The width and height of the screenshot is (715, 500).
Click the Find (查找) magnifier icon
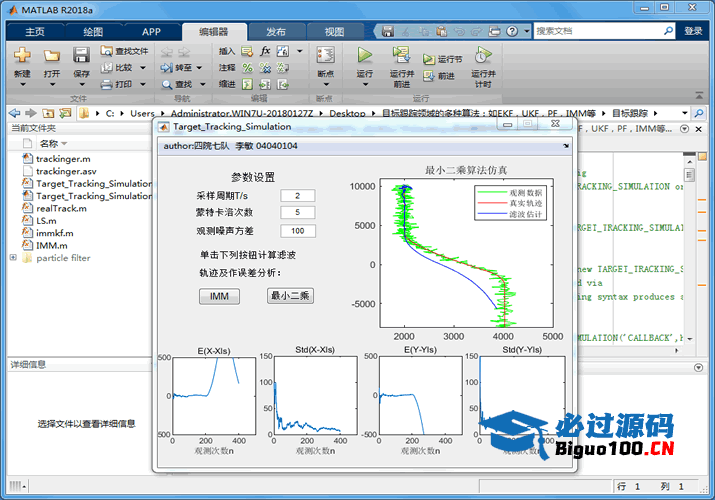pyautogui.click(x=167, y=84)
